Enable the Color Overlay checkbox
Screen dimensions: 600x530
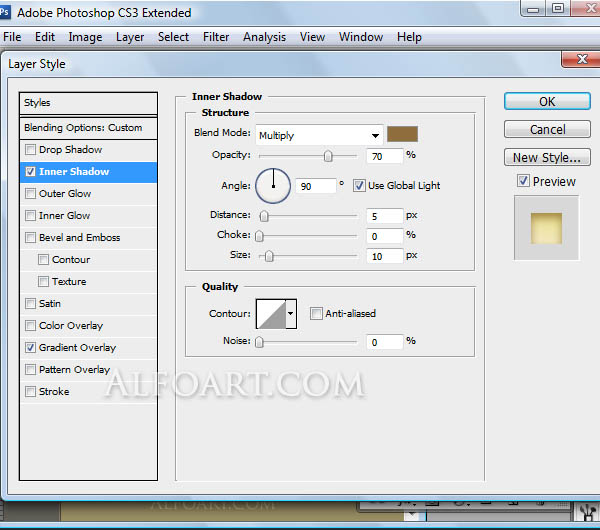(x=30, y=325)
